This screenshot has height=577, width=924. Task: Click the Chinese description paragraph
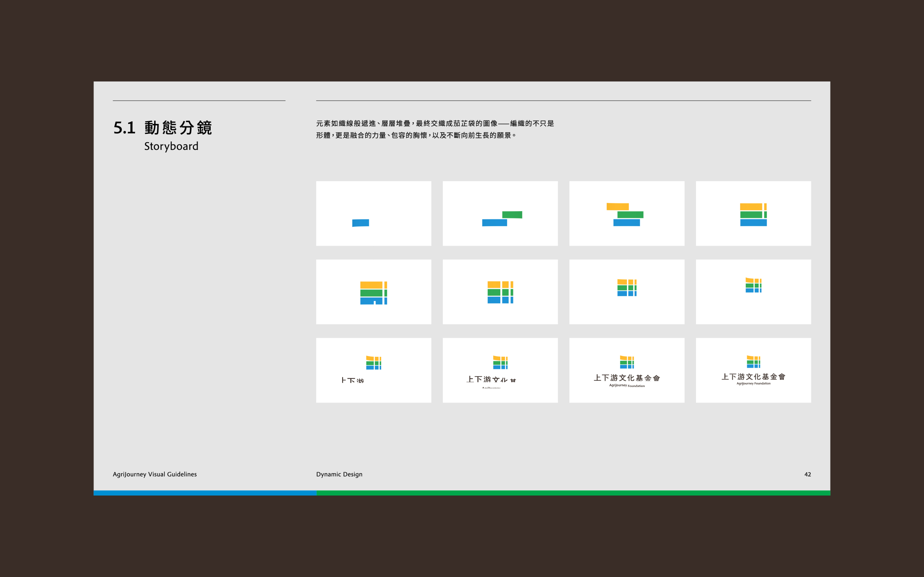(x=435, y=129)
